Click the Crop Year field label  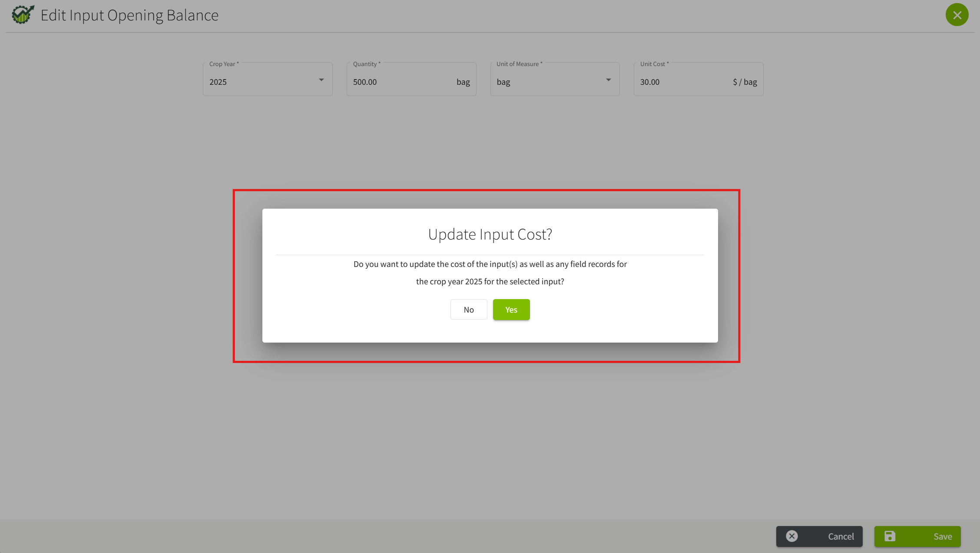(223, 64)
